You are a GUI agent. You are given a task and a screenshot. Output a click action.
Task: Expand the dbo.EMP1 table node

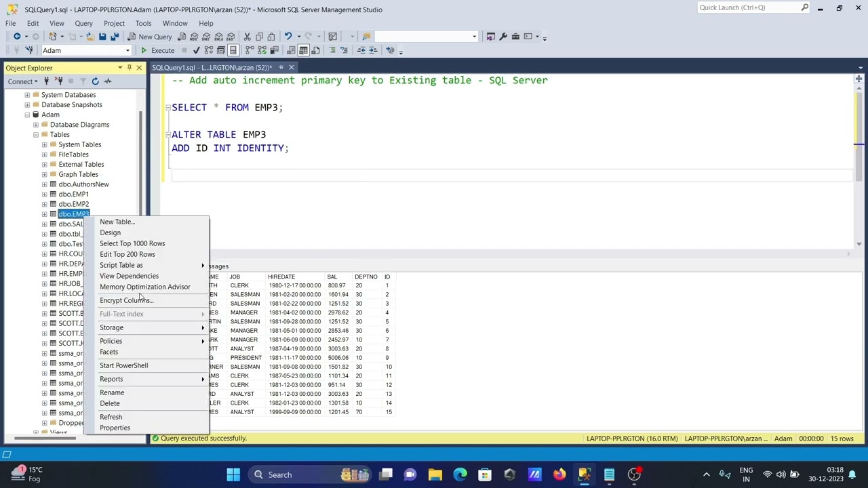[45, 194]
